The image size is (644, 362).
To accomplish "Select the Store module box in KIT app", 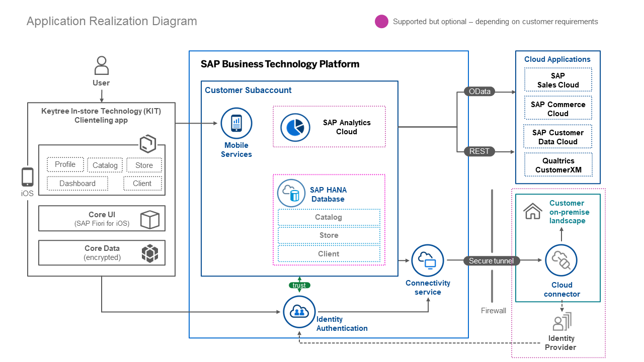I will [144, 165].
